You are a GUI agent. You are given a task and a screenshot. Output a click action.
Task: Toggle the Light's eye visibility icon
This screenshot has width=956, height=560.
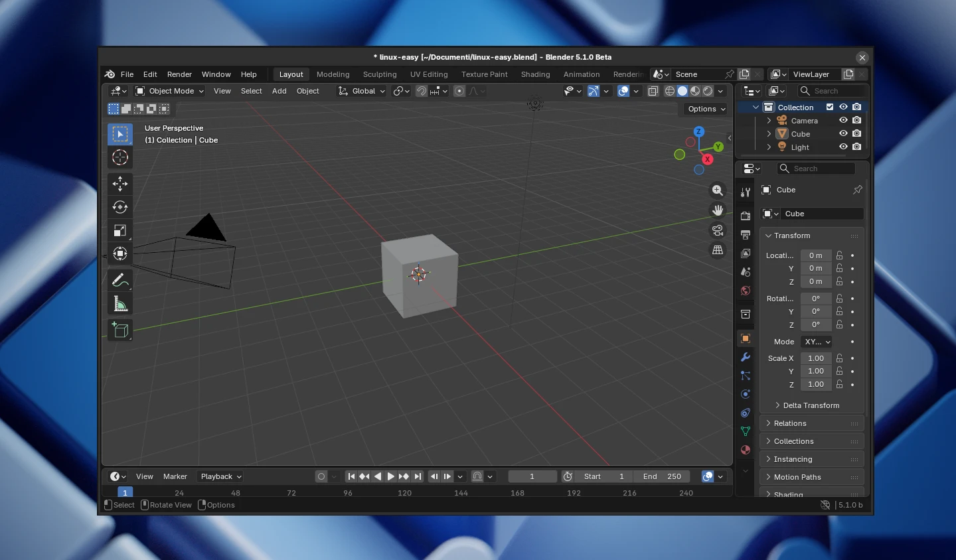click(x=842, y=147)
